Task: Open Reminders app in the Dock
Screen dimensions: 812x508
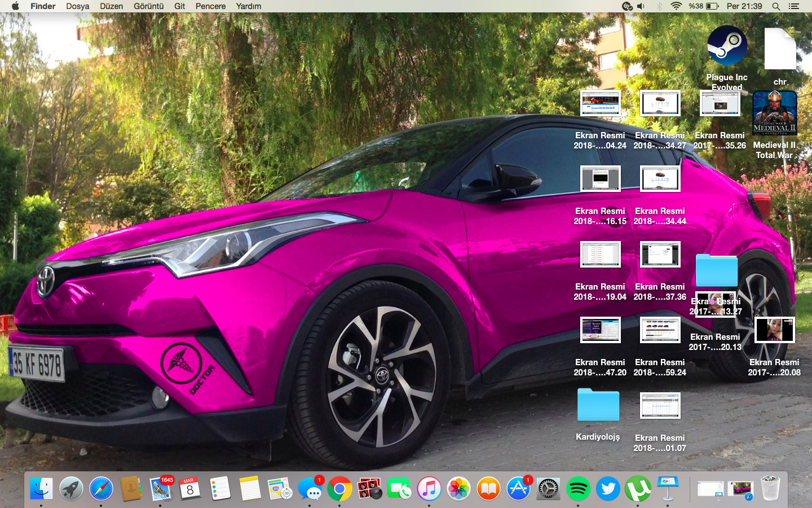Action: [220, 488]
